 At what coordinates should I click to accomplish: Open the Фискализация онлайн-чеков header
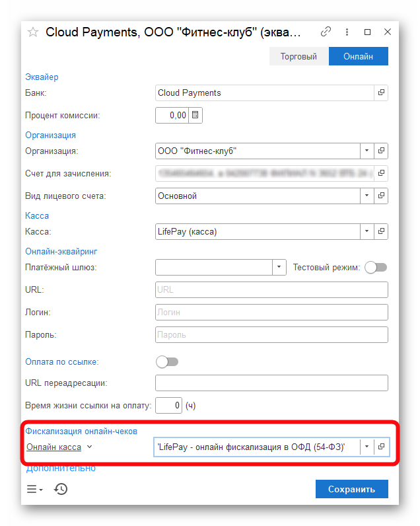pyautogui.click(x=81, y=431)
